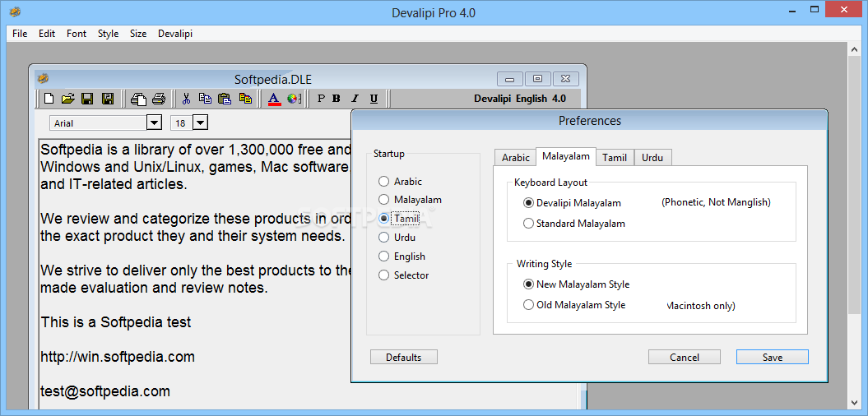Select English startup radio button
The height and width of the screenshot is (416, 868).
click(x=383, y=257)
